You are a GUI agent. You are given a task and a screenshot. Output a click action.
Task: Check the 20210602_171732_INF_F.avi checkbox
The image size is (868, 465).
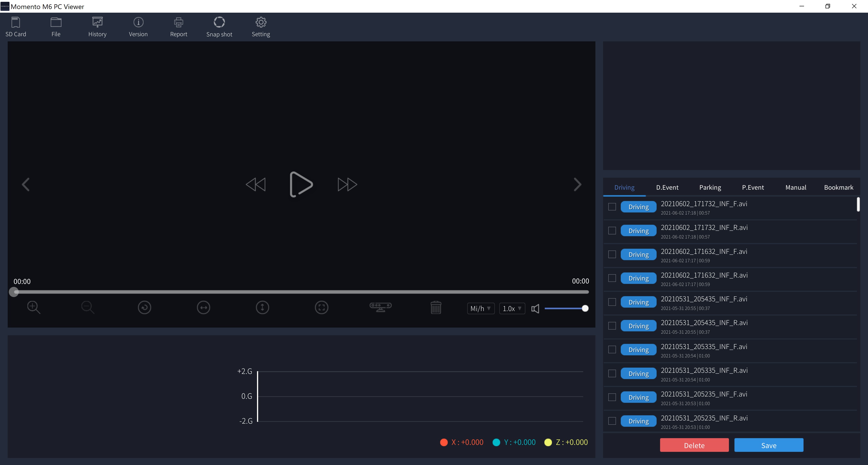[x=612, y=207]
